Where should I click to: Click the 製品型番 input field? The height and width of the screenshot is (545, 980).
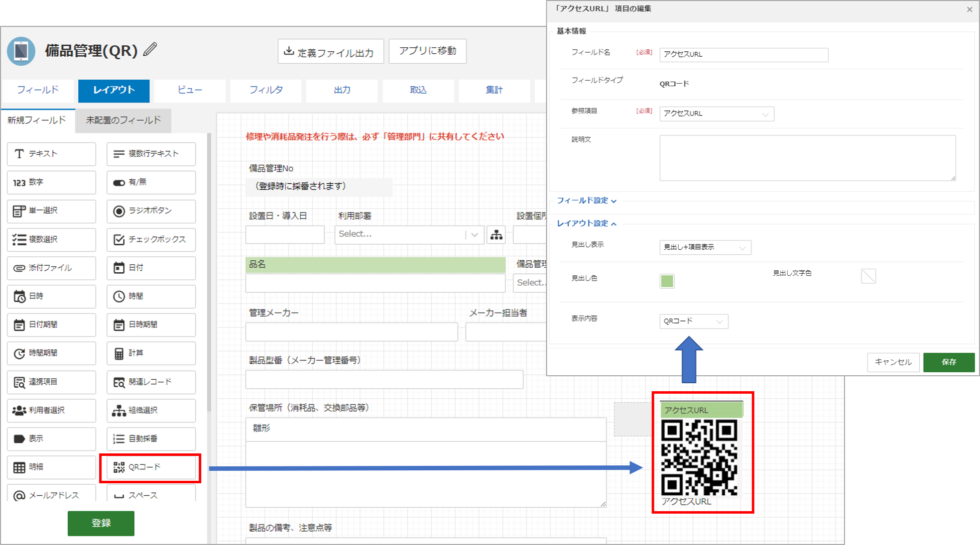tap(384, 379)
